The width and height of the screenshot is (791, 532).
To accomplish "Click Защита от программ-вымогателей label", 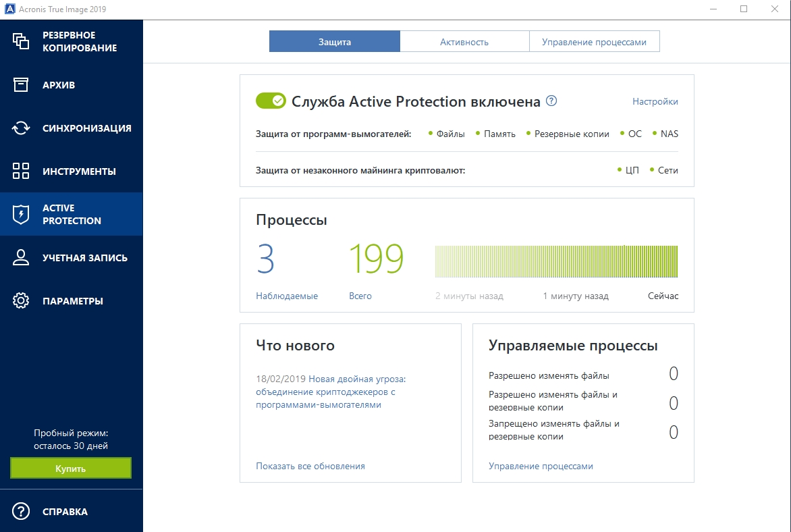I will [x=333, y=134].
